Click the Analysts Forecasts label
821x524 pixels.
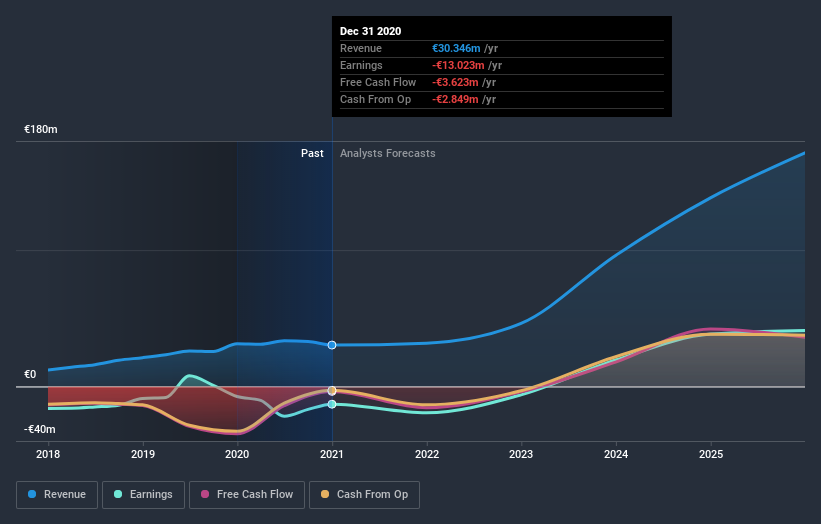[387, 153]
